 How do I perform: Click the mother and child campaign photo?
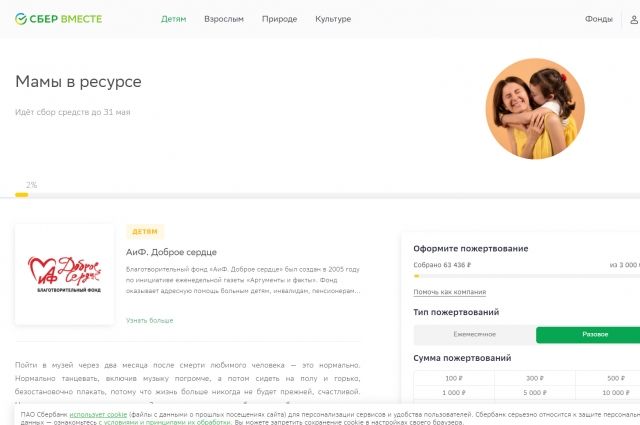(x=535, y=108)
